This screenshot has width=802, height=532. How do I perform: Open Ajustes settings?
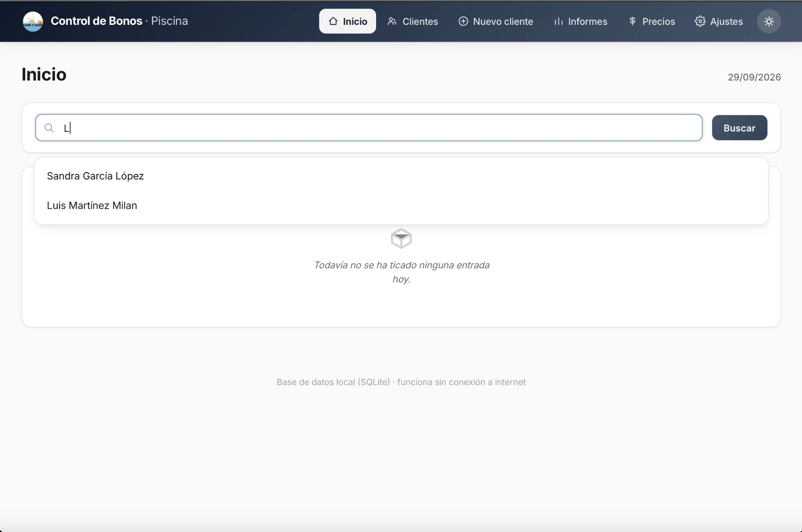click(719, 21)
